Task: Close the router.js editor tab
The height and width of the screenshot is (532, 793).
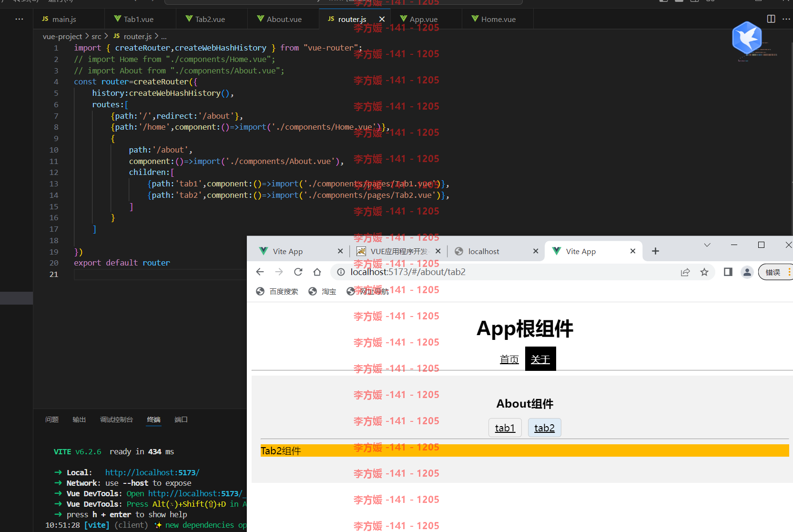Action: tap(382, 19)
